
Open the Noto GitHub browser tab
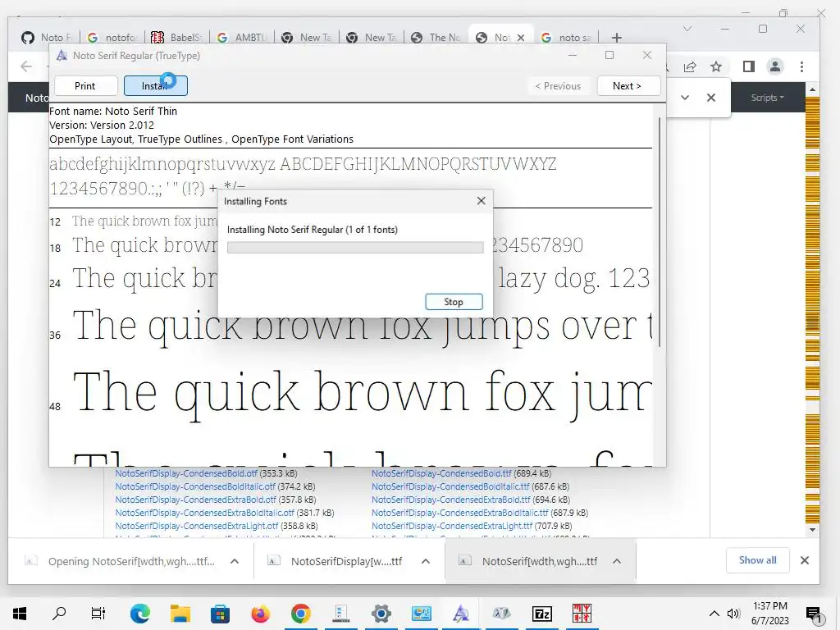(x=47, y=38)
